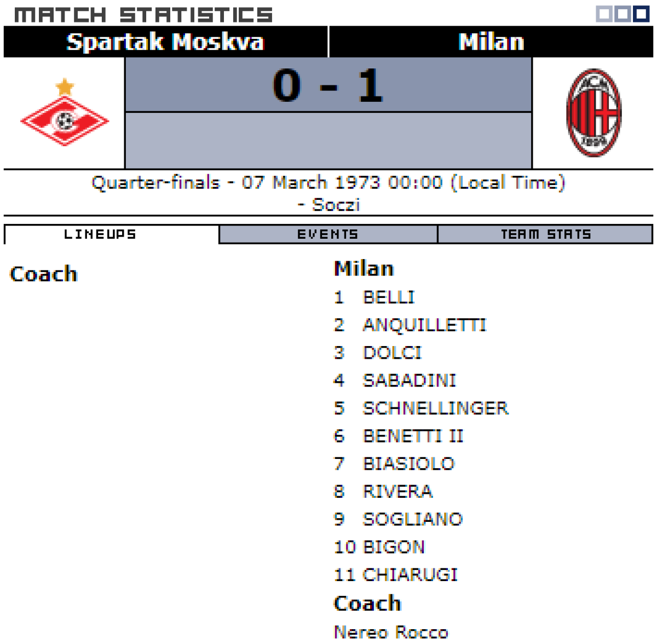
Task: Select the middle square icon in header
Action: tap(623, 14)
